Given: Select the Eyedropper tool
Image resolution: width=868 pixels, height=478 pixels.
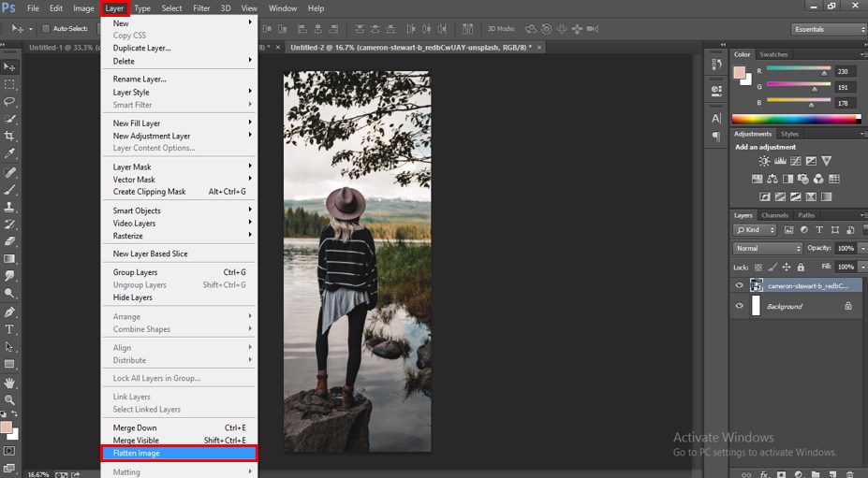Looking at the screenshot, I should point(9,153).
